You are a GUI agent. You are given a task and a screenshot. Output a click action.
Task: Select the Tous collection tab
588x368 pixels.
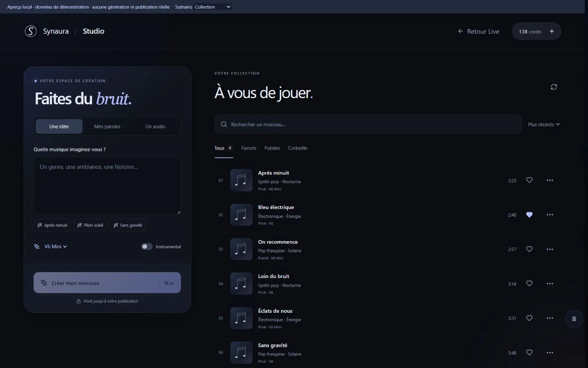click(224, 148)
